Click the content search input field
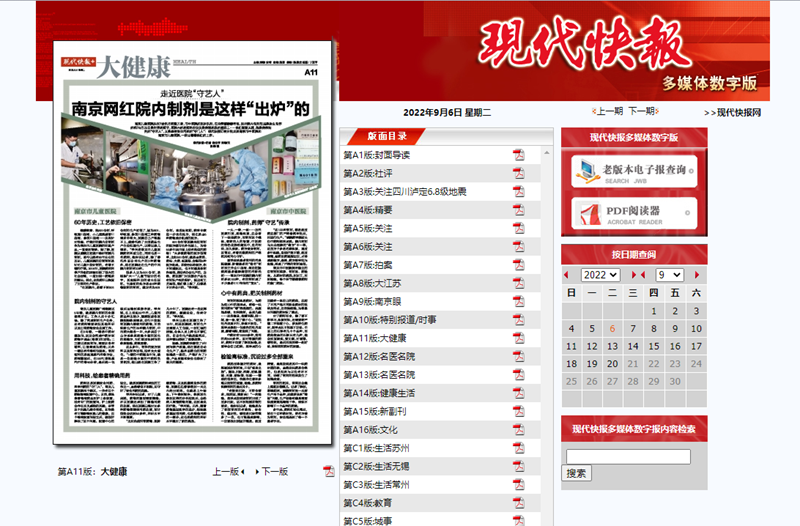The width and height of the screenshot is (800, 526). coord(628,457)
